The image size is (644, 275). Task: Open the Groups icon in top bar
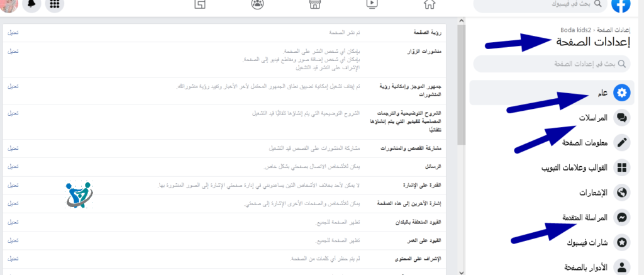click(257, 4)
